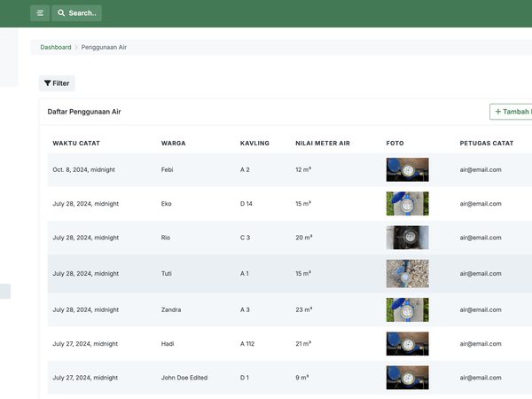This screenshot has height=399, width=532.
Task: Click the WAKTU CATAT column header
Action: click(76, 143)
